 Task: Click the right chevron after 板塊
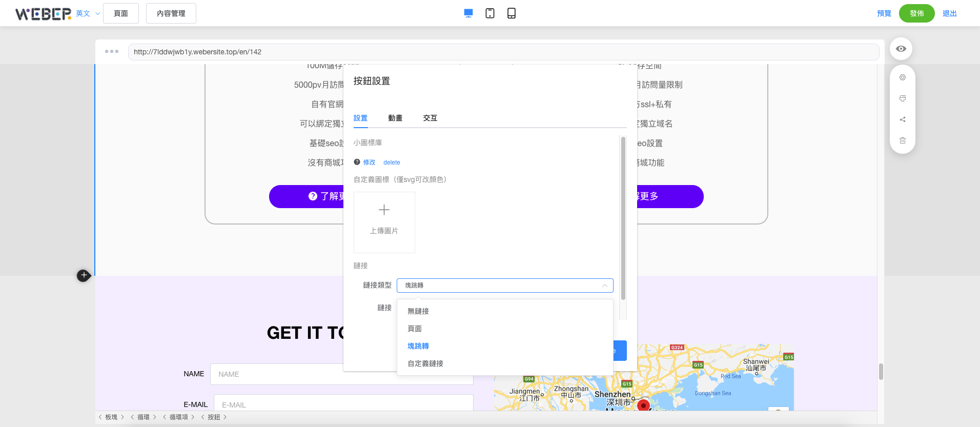click(122, 417)
